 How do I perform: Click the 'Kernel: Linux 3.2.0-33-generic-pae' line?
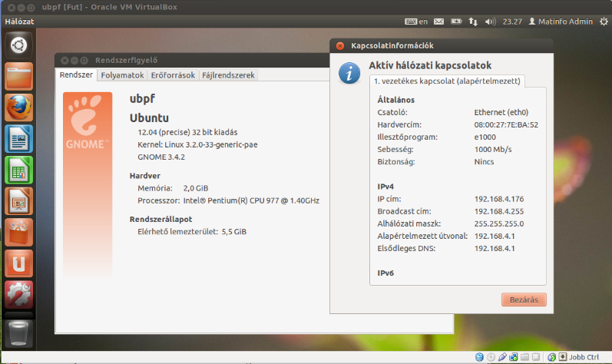[197, 144]
